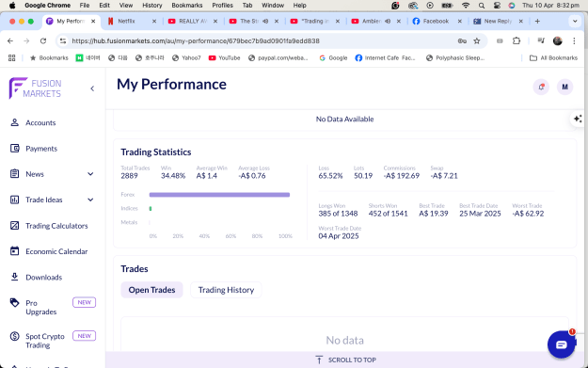
Task: Open the paypal.com bookmark
Action: click(x=278, y=57)
